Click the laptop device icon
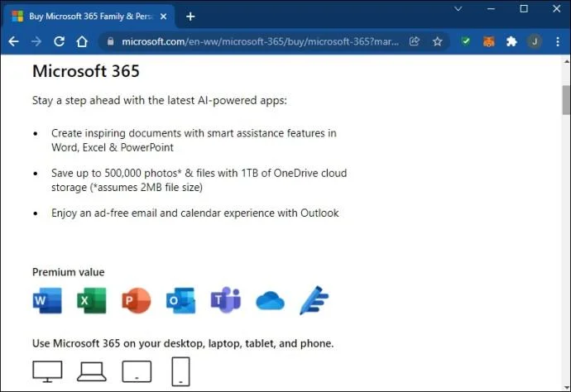 click(92, 371)
